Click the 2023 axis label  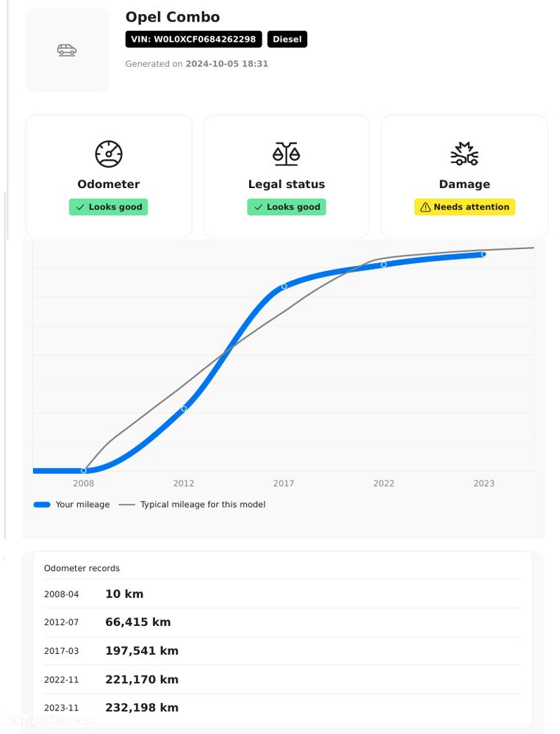point(484,483)
